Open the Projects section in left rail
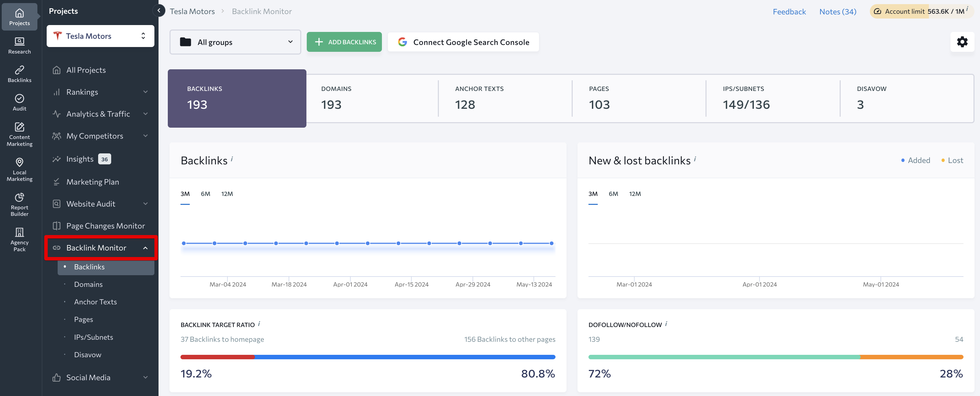980x396 pixels. tap(20, 17)
